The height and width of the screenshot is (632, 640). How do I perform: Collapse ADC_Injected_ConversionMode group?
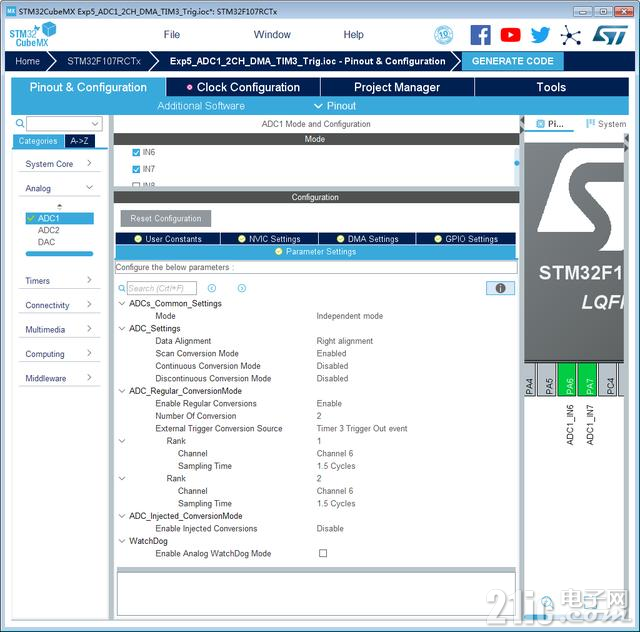(x=122, y=516)
